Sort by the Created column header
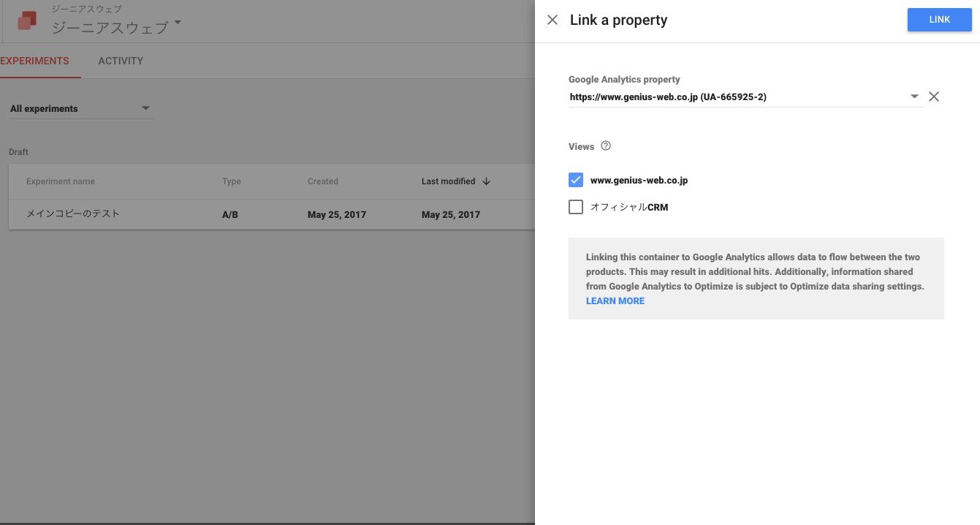 323,181
